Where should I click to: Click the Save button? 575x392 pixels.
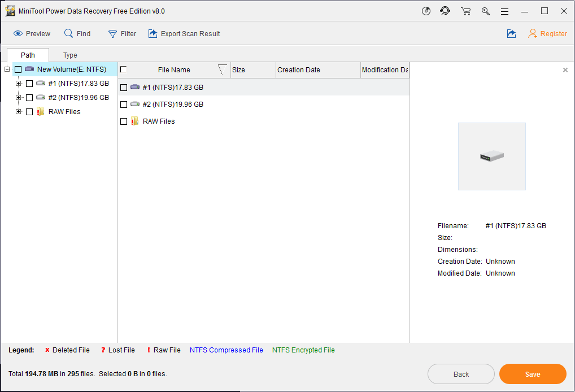(x=533, y=374)
